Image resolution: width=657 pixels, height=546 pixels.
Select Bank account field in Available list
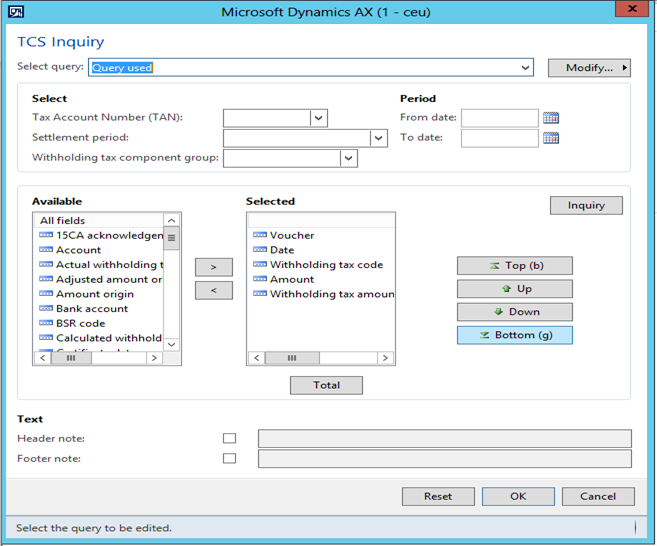point(83,308)
